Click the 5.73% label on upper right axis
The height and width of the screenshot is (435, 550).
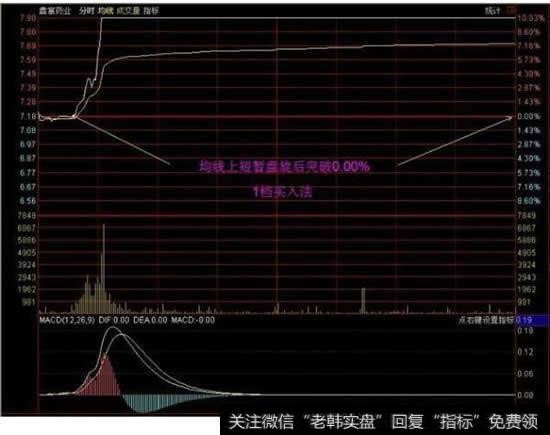pos(529,60)
